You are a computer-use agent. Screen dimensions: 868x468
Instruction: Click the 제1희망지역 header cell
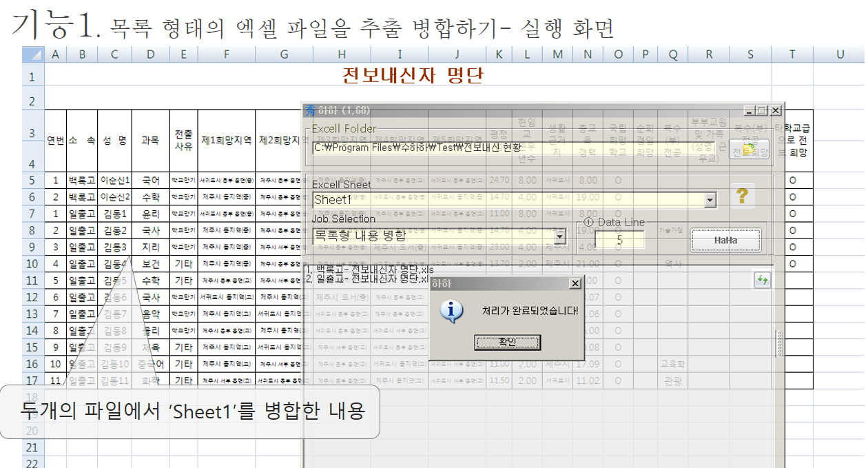pyautogui.click(x=227, y=141)
